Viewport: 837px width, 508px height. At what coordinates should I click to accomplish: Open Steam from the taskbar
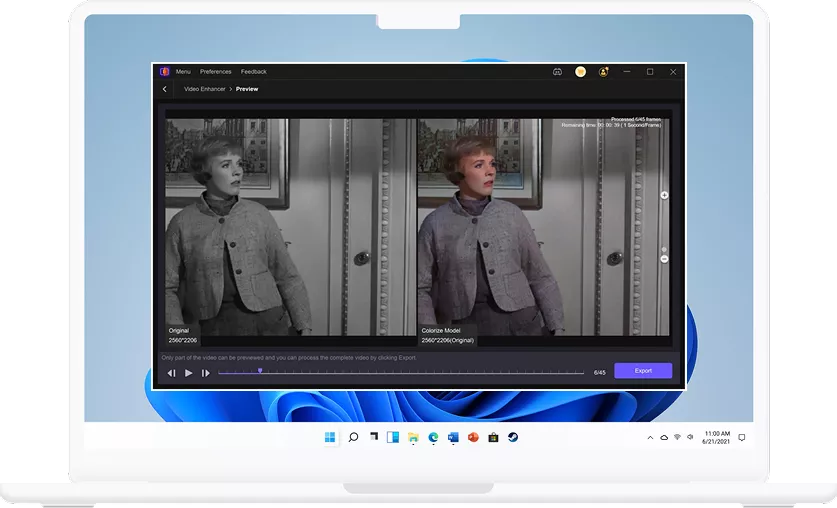513,438
